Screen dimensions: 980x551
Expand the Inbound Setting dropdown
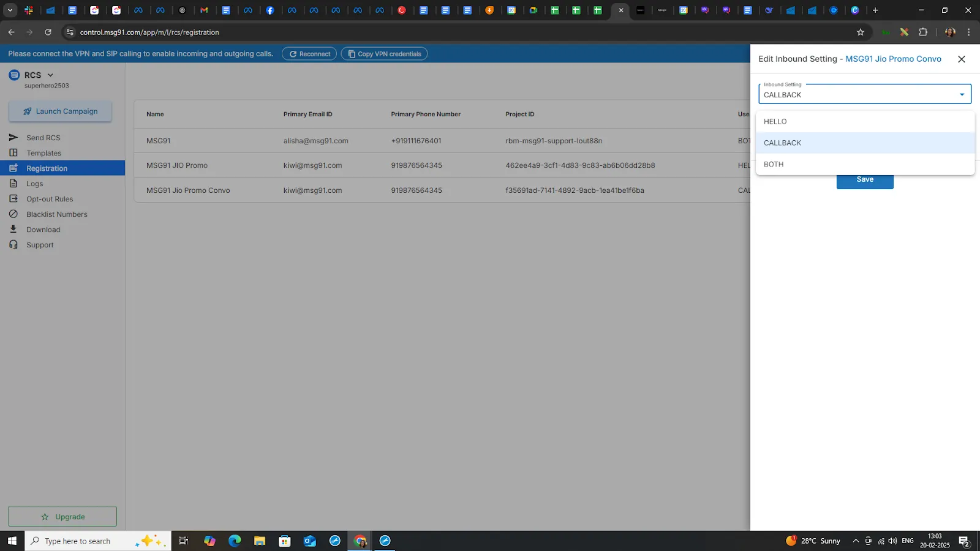pyautogui.click(x=865, y=94)
